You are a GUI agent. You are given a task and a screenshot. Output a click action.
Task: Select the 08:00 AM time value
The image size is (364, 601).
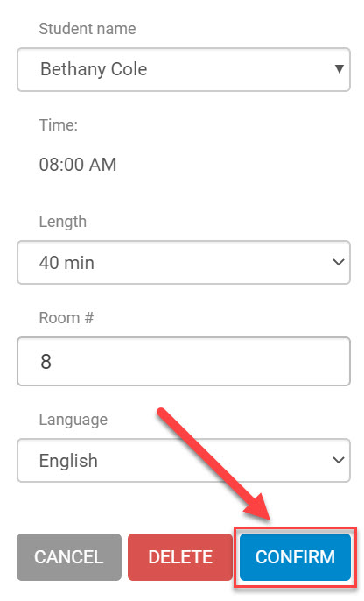point(78,165)
